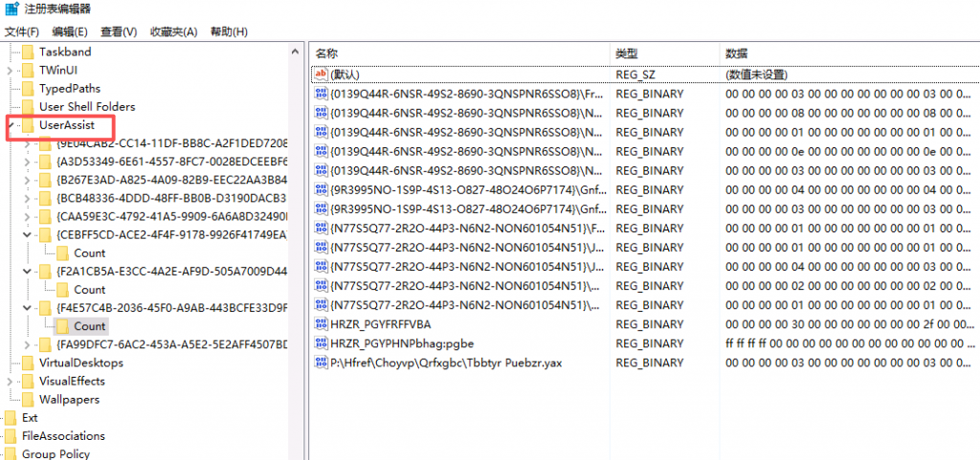
Task: Click the binary icon next to HRZR_PGYFRFFVBA
Action: [x=321, y=324]
